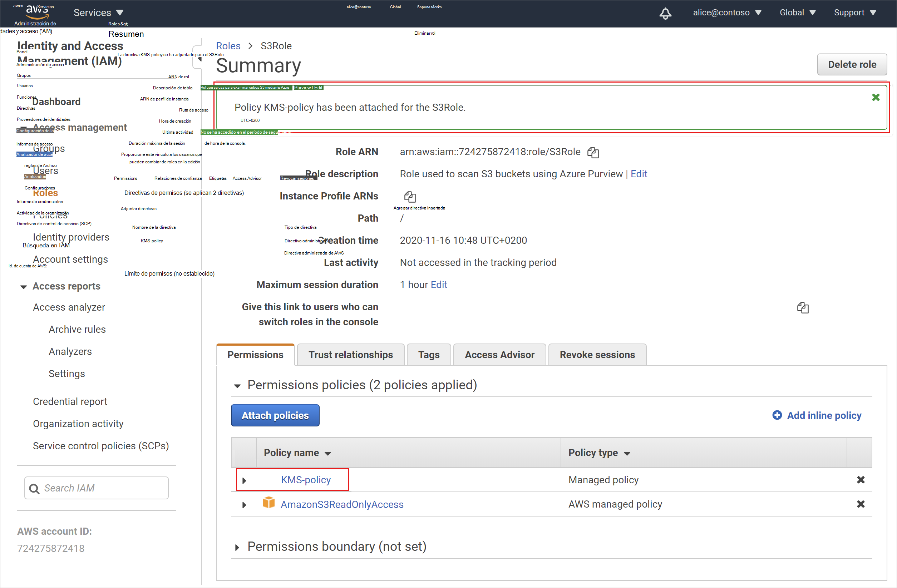Click the AmazonS3ReadOnlyAccess orange box icon
Screen dimensions: 897x588
coord(269,503)
